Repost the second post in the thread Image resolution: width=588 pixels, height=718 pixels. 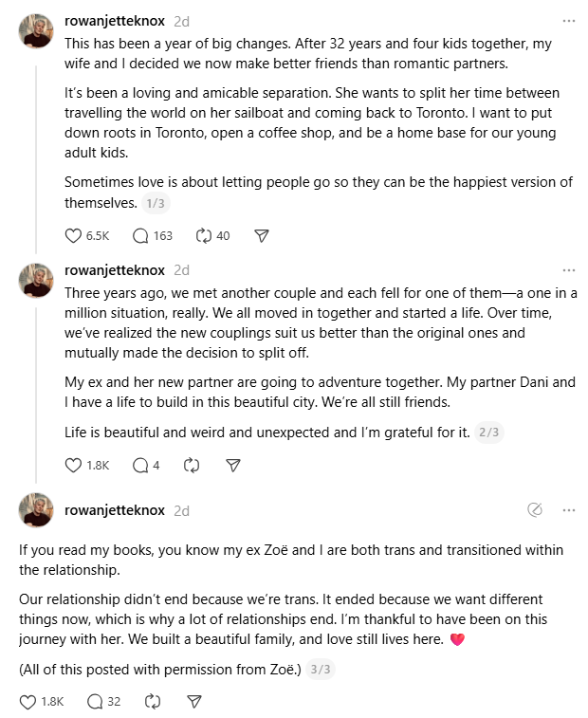pos(192,465)
